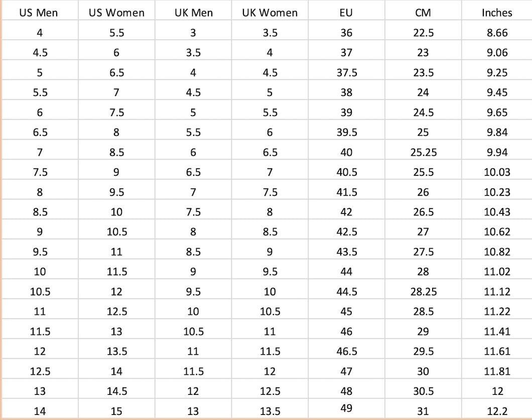Click EU size 37.5 cell

[346, 72]
